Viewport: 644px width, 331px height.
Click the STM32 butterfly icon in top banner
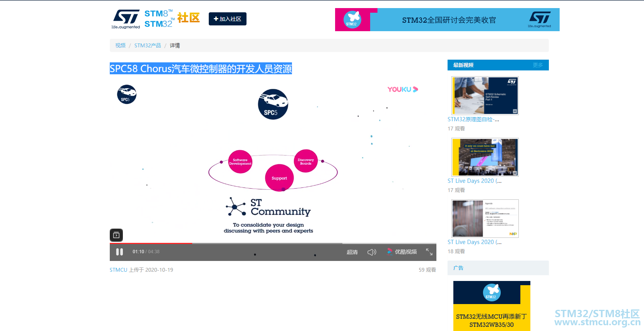pyautogui.click(x=352, y=19)
